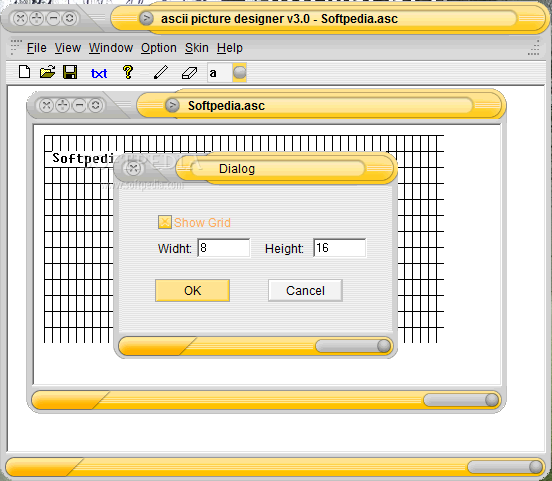552x481 pixels.
Task: Create a new file with blank page icon
Action: (24, 72)
